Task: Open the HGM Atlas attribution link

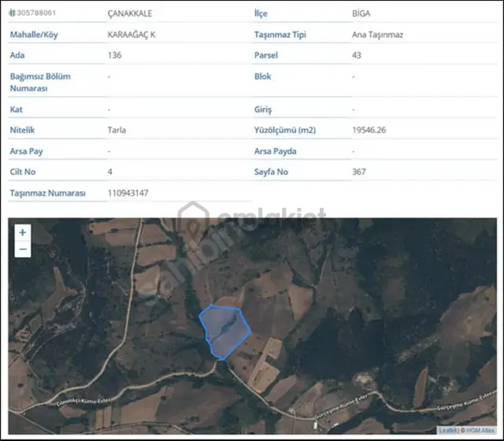Action: [x=480, y=430]
